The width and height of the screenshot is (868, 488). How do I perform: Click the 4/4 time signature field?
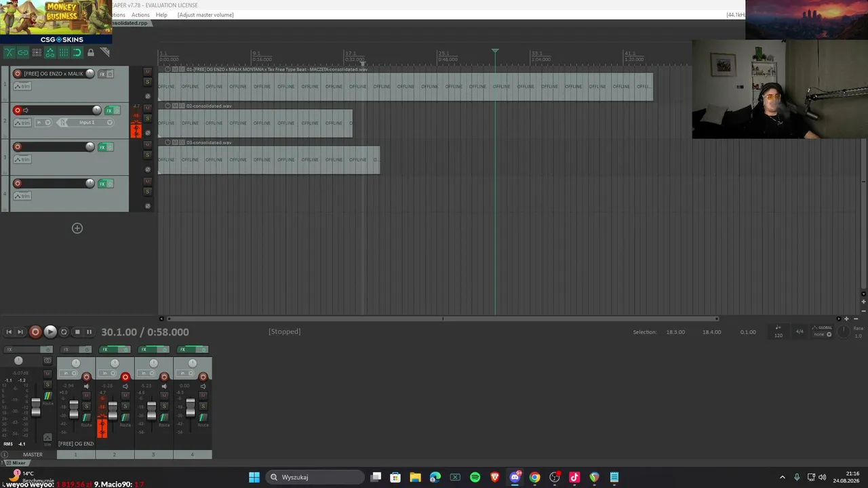tap(800, 331)
